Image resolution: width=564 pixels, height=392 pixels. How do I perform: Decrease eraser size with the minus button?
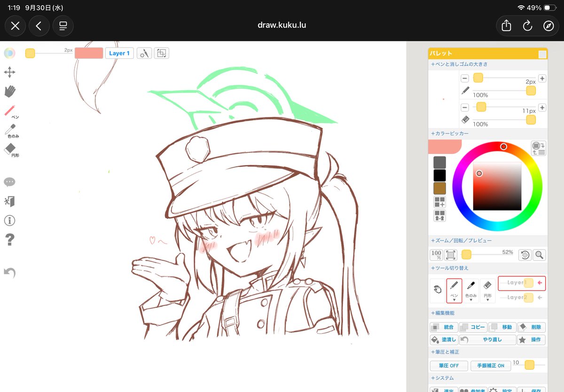click(465, 108)
